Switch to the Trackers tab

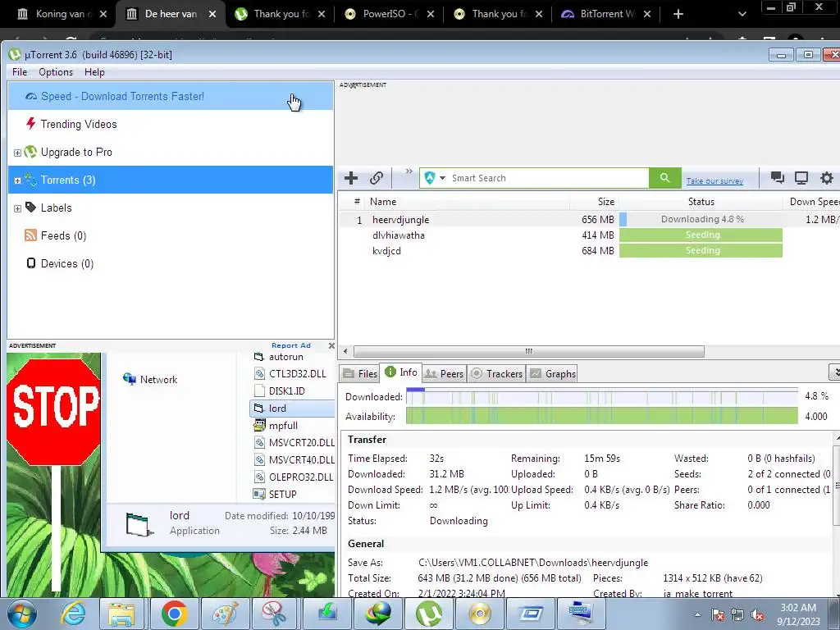(x=496, y=373)
